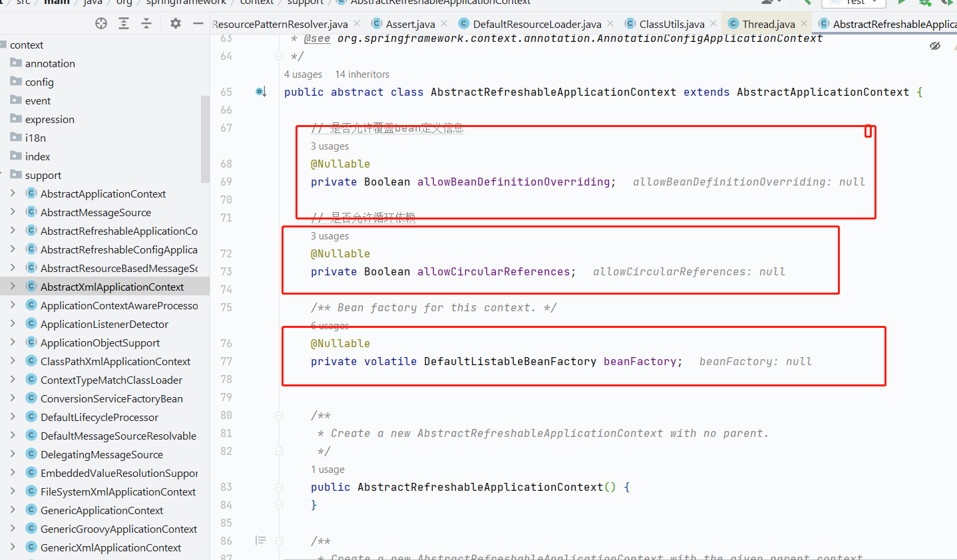This screenshot has width=957, height=560.
Task: Click the Expand All icon in project toolbar
Action: (x=124, y=23)
